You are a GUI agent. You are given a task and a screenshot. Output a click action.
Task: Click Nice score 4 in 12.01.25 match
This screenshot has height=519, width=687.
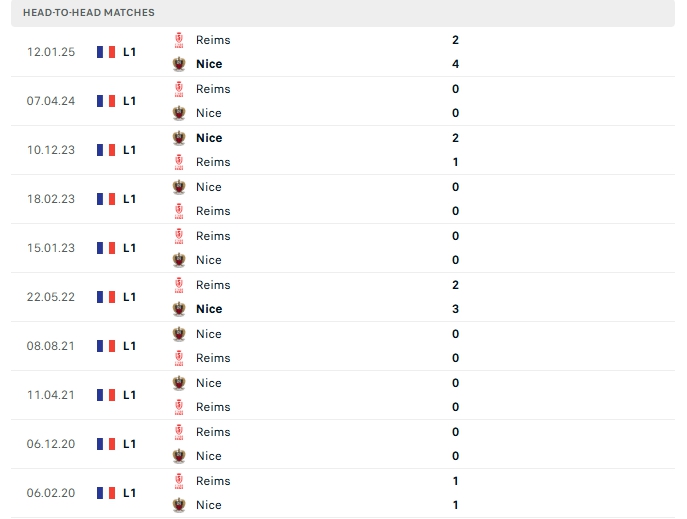coord(456,64)
